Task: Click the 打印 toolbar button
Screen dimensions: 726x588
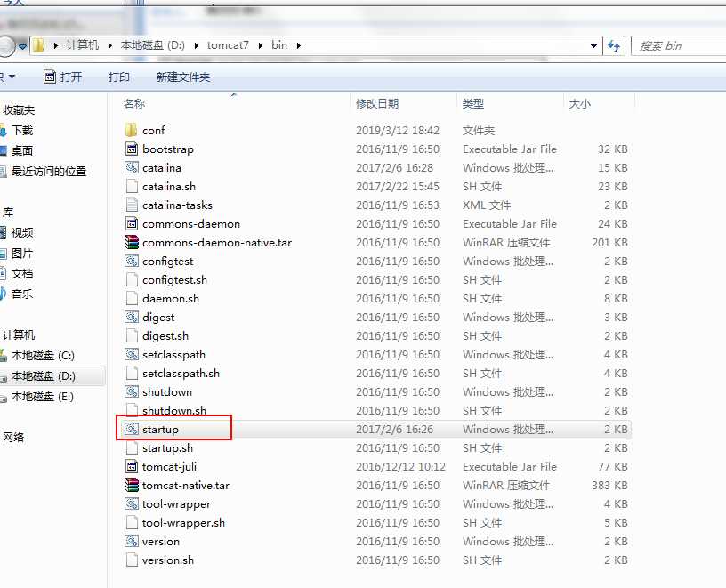Action: coord(119,77)
